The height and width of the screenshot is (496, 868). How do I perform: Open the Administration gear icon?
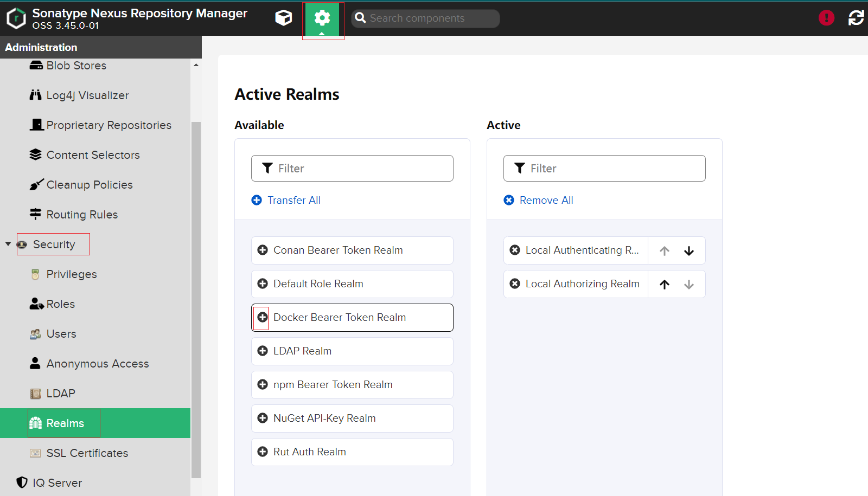click(x=322, y=18)
